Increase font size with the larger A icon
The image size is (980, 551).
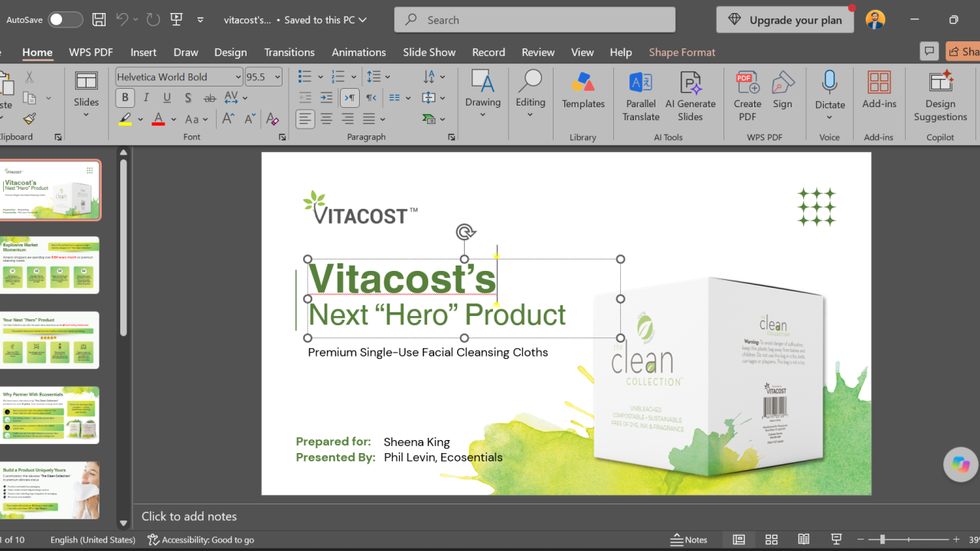click(228, 119)
